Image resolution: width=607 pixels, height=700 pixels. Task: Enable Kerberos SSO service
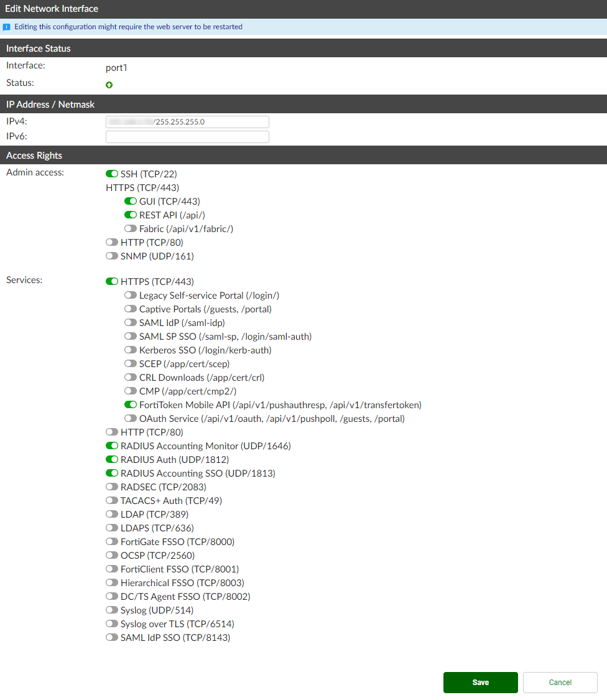point(131,350)
